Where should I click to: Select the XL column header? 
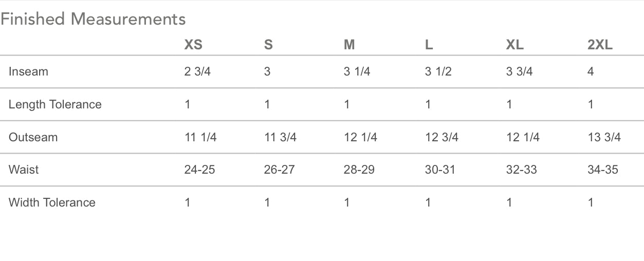click(x=514, y=45)
